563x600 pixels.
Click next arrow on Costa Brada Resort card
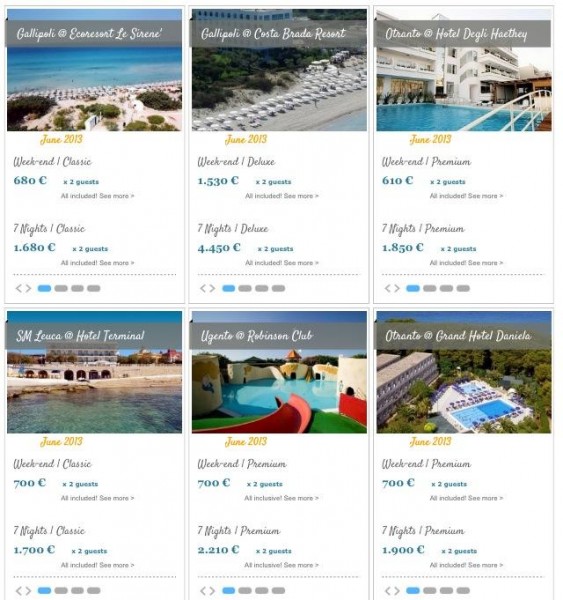pyautogui.click(x=212, y=288)
